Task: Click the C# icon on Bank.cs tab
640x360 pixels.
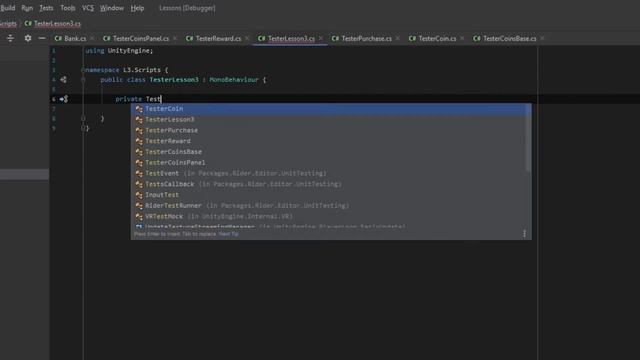Action: point(58,38)
